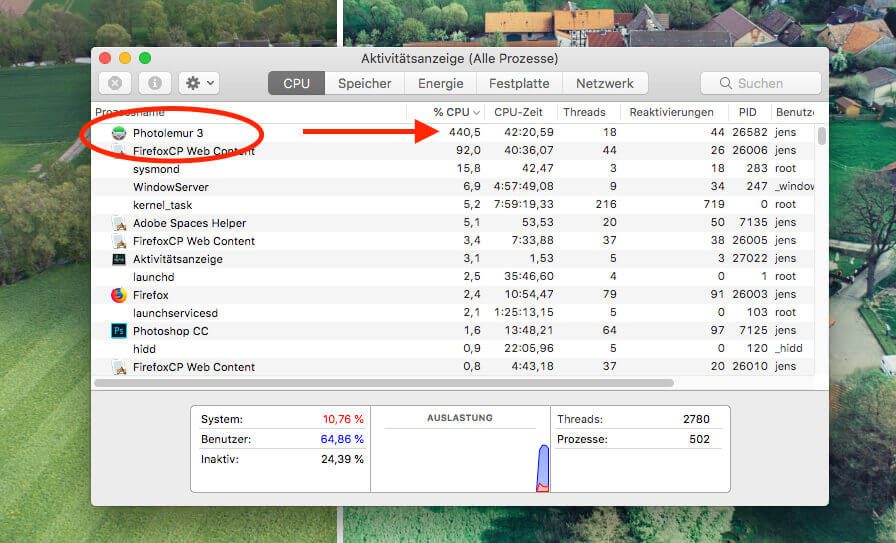Click the horizontal scrollbar below process list
The image size is (896, 543).
pos(383,383)
